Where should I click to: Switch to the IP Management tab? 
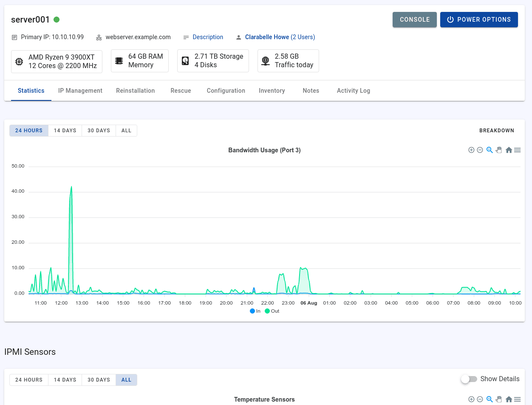pos(80,91)
